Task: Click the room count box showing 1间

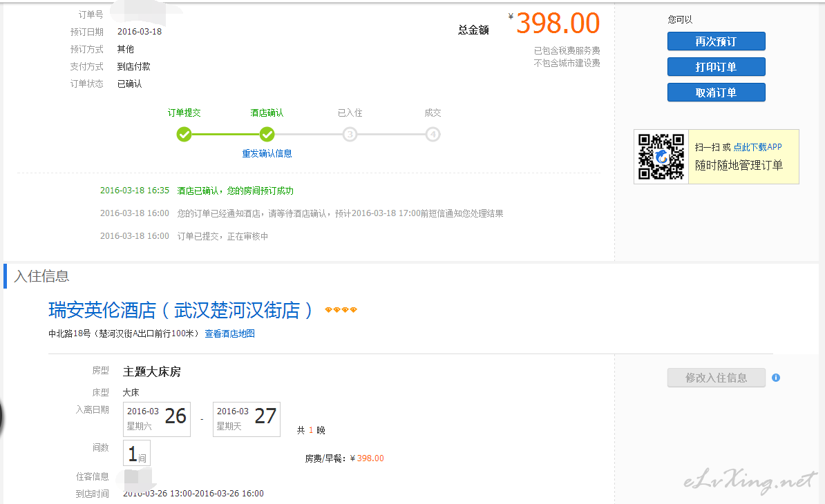Action: pos(137,453)
